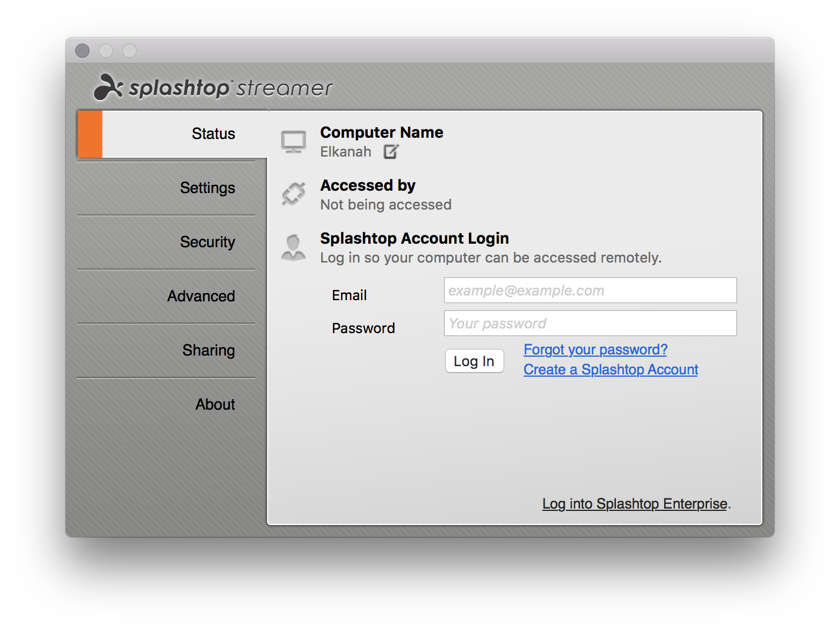
Task: Click the user account avatar icon
Action: tap(294, 247)
